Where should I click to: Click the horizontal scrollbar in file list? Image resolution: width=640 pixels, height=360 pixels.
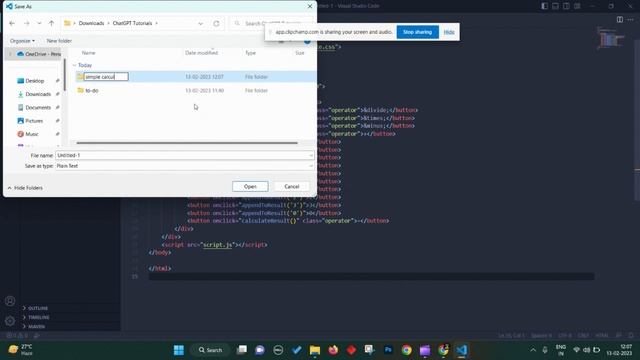[x=187, y=143]
